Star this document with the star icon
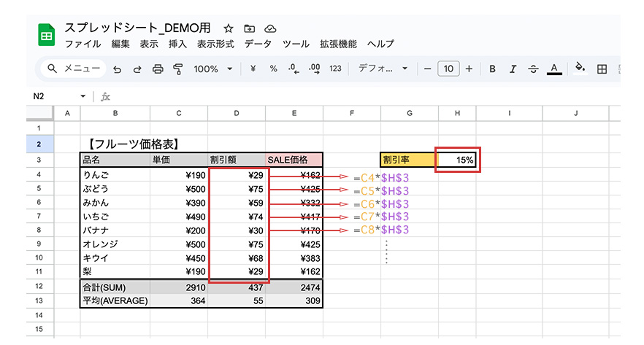Screen dimensions: 644x345 pos(229,28)
